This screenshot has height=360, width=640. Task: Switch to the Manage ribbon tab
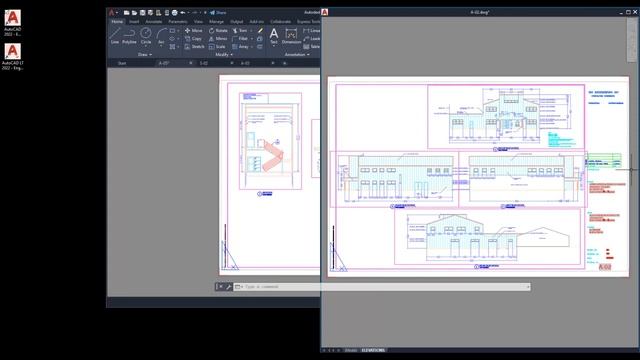point(216,22)
